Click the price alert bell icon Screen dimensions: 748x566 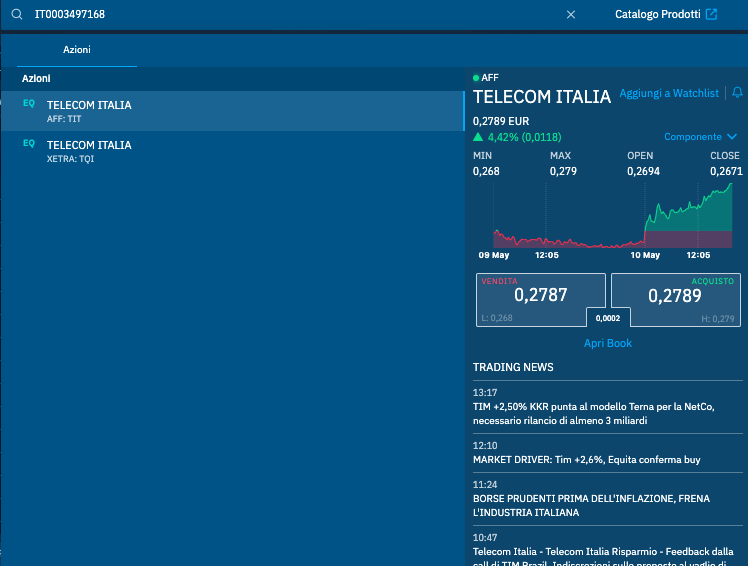tap(737, 93)
